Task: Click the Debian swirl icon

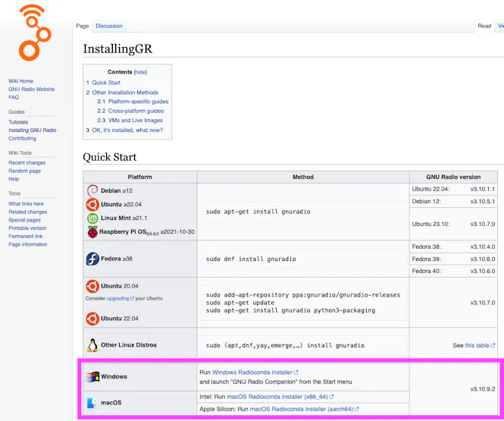Action: pyautogui.click(x=92, y=190)
